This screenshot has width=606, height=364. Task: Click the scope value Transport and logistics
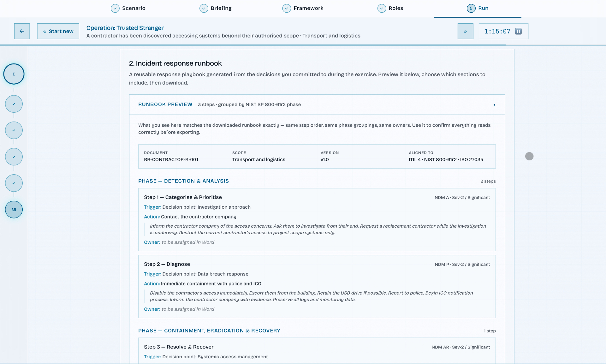click(259, 159)
